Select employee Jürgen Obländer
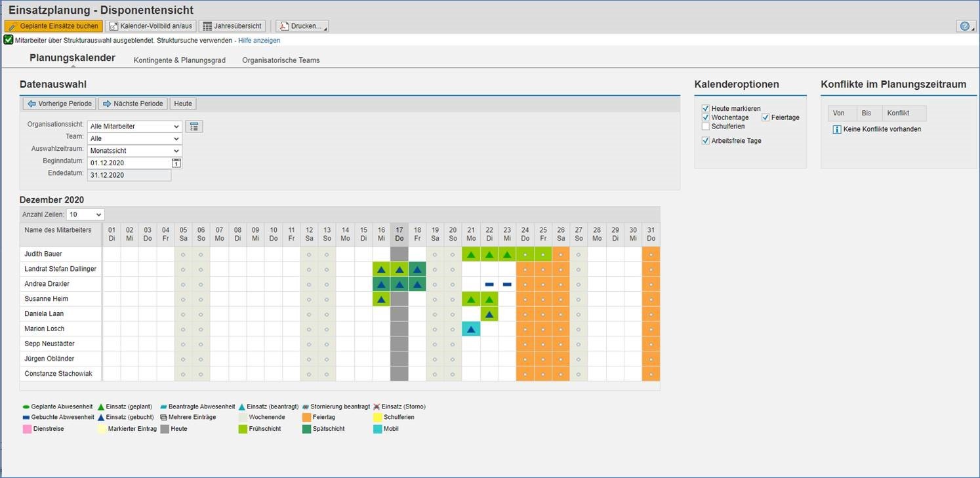The height and width of the screenshot is (478, 980). [61, 359]
